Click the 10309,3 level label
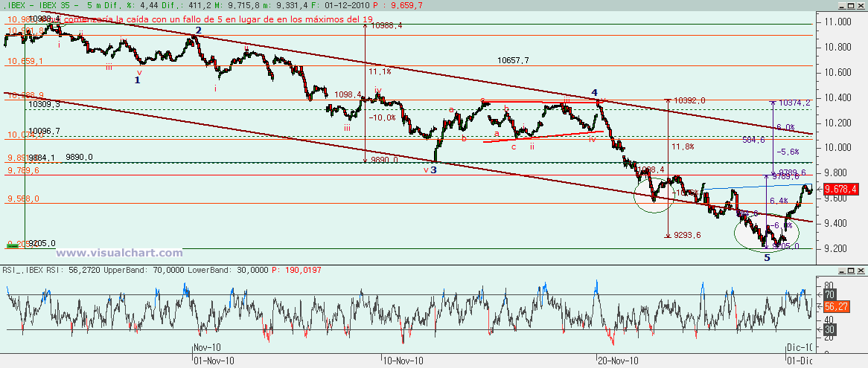The image size is (868, 368). 44,104
